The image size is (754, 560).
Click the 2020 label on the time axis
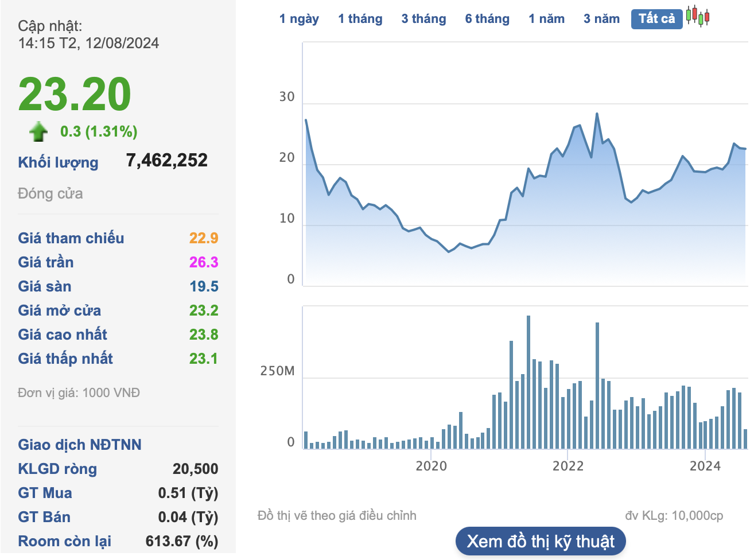431,466
